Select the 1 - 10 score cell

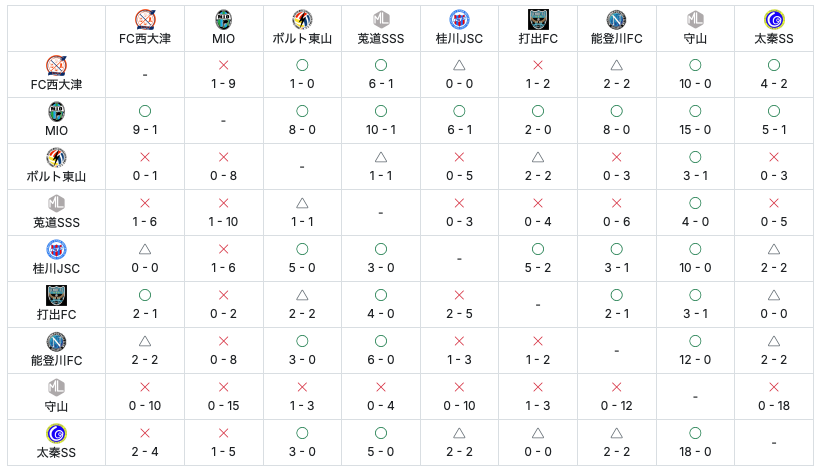[224, 222]
